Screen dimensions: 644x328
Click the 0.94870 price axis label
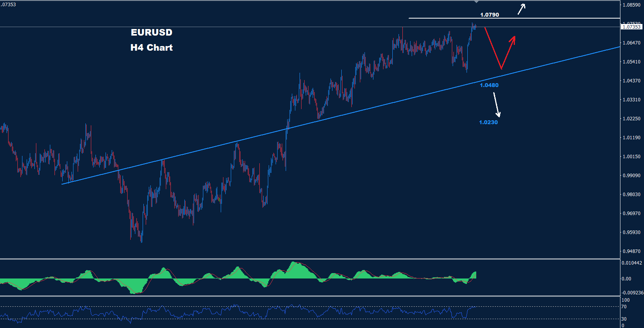pyautogui.click(x=631, y=251)
